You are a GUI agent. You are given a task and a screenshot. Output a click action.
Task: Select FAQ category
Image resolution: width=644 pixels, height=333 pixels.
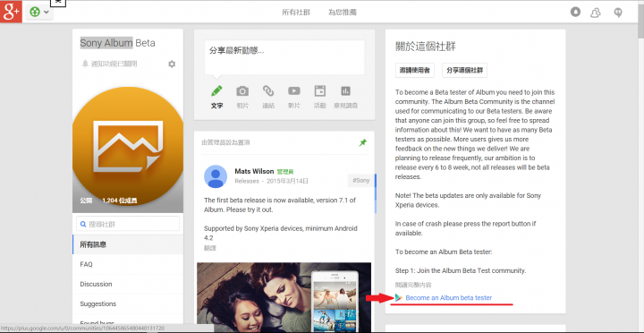click(x=128, y=264)
